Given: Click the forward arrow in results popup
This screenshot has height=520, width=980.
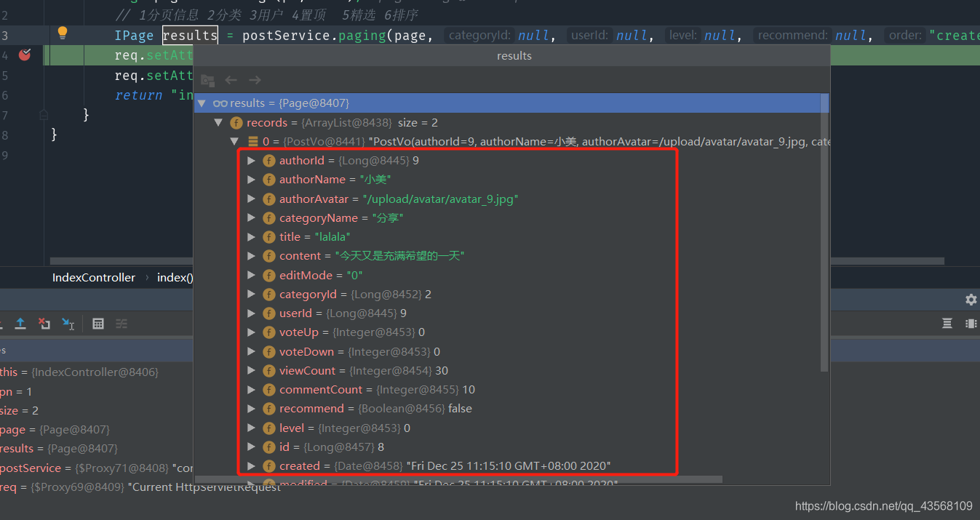Looking at the screenshot, I should 255,80.
